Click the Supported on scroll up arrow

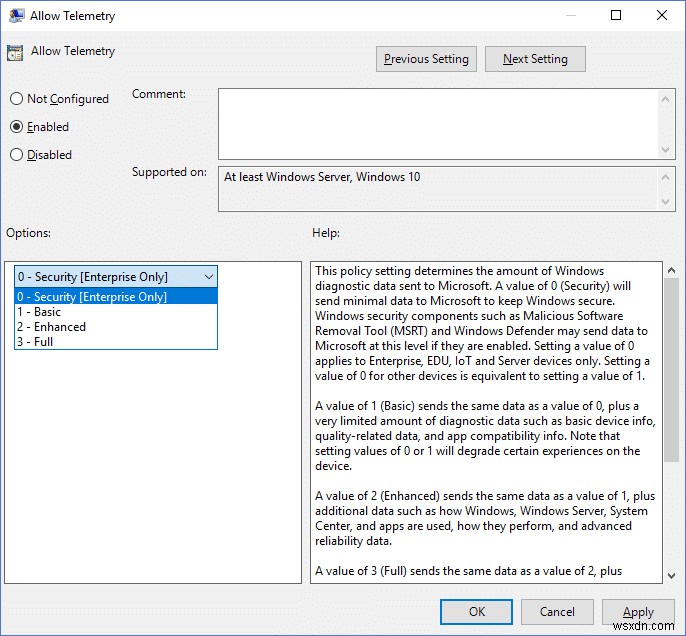665,177
